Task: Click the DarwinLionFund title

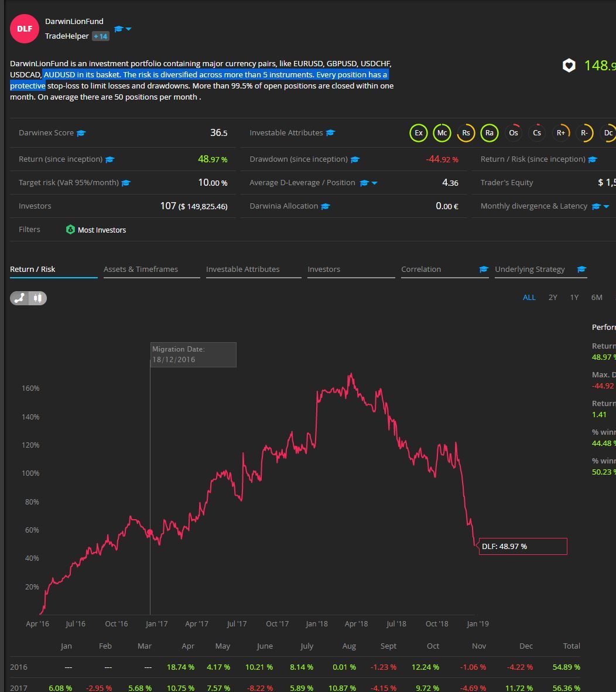Action: tap(74, 21)
